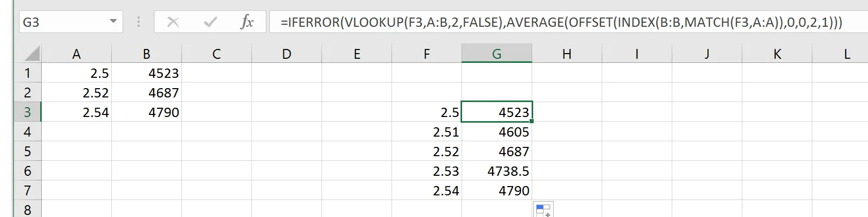Click cell F4 containing 2.51
The height and width of the screenshot is (217, 868).
(x=427, y=132)
